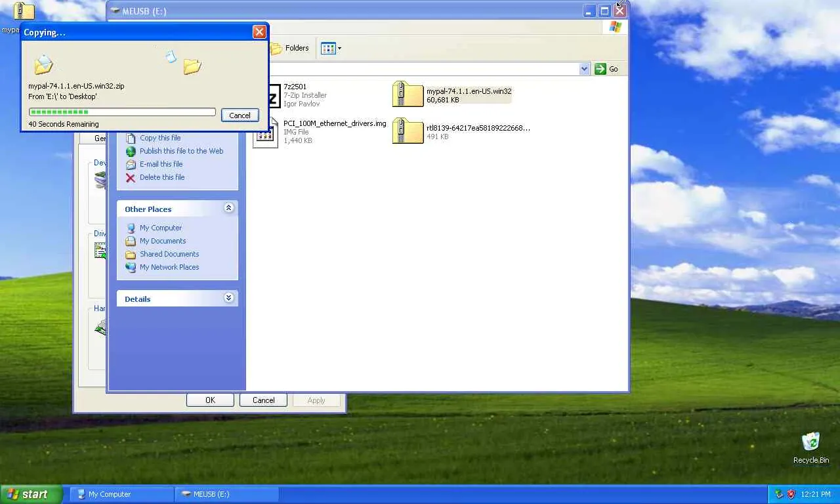This screenshot has width=840, height=504.
Task: Open My Network Places link
Action: click(169, 267)
